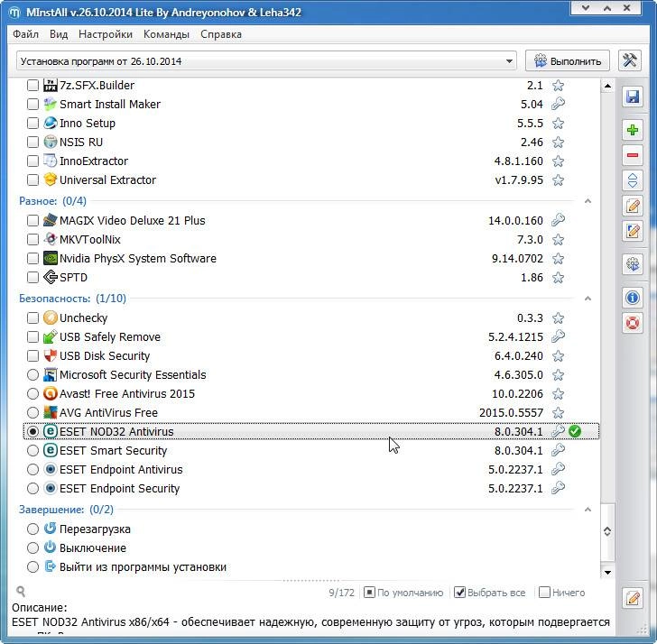Click the ESET Endpoint Security row
This screenshot has height=644, width=657.
(x=310, y=488)
